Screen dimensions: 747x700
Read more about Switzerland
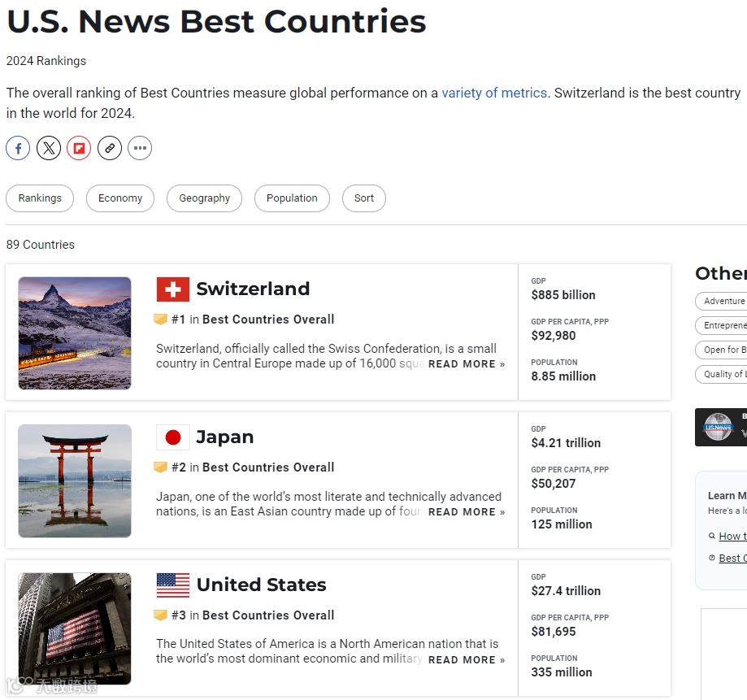(467, 364)
